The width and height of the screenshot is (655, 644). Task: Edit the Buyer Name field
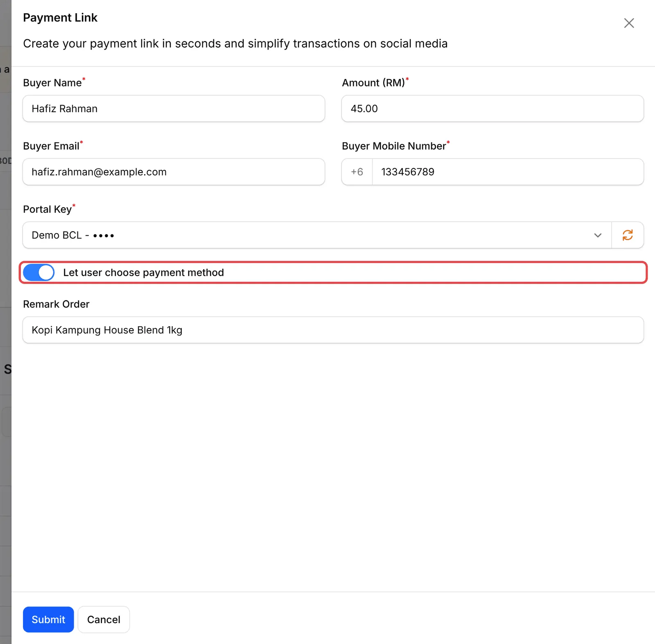click(x=174, y=109)
